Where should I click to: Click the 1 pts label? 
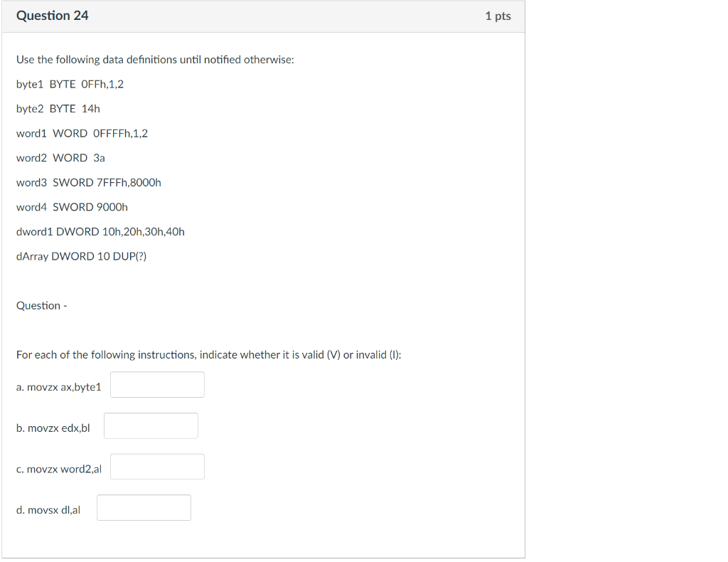(x=498, y=16)
